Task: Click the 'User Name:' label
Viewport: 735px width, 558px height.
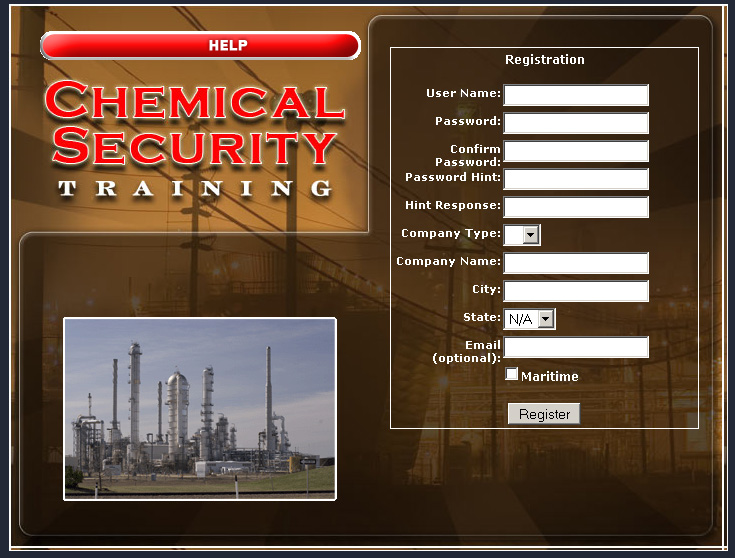Action: [463, 93]
